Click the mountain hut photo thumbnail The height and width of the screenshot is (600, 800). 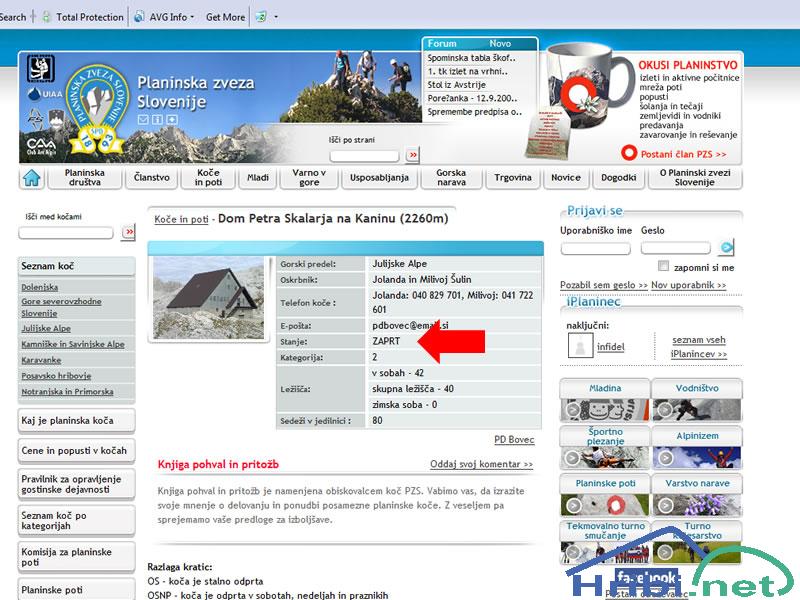[x=209, y=298]
